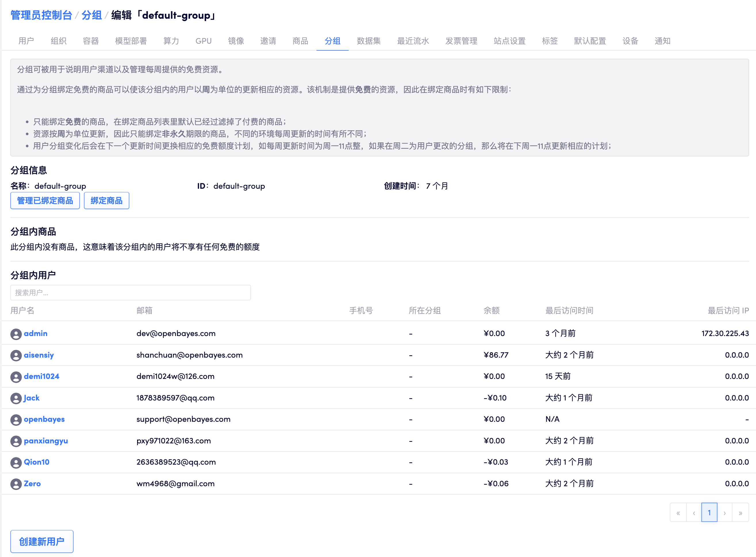Click the 创建新用户 button

coord(42,541)
